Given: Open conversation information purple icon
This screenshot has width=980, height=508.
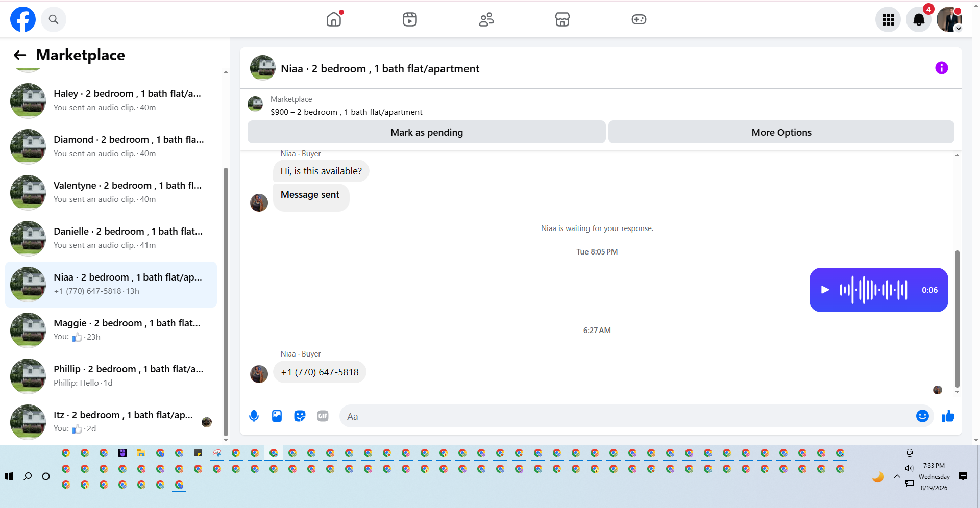Looking at the screenshot, I should [942, 68].
